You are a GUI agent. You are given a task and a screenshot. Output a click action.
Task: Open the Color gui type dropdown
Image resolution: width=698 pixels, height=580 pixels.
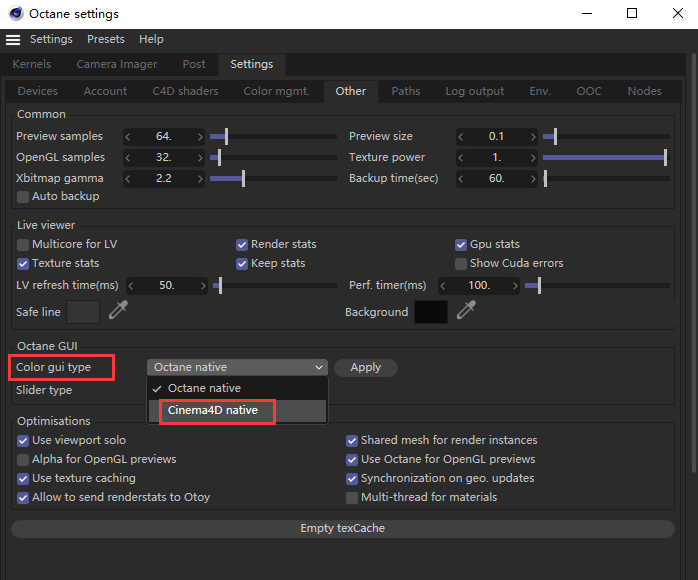click(x=237, y=367)
